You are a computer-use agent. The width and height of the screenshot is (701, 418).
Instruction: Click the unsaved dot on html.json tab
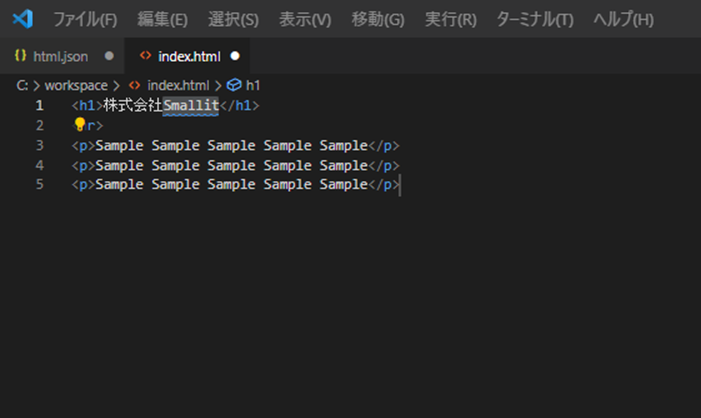pos(109,56)
